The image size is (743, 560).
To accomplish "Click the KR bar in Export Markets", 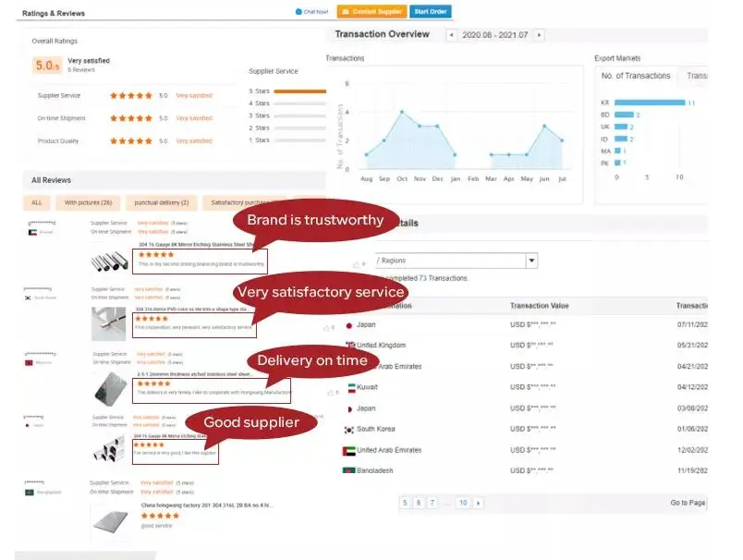I will click(650, 103).
